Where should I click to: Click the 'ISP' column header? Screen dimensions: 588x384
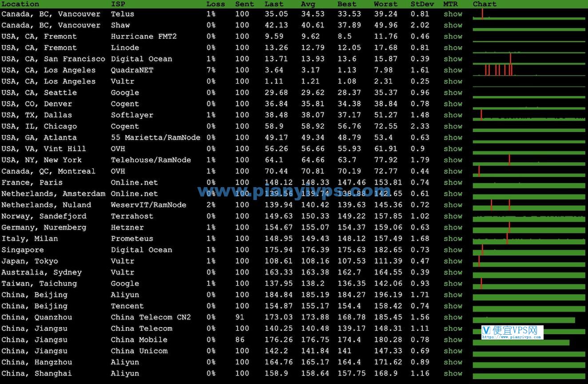pos(118,4)
